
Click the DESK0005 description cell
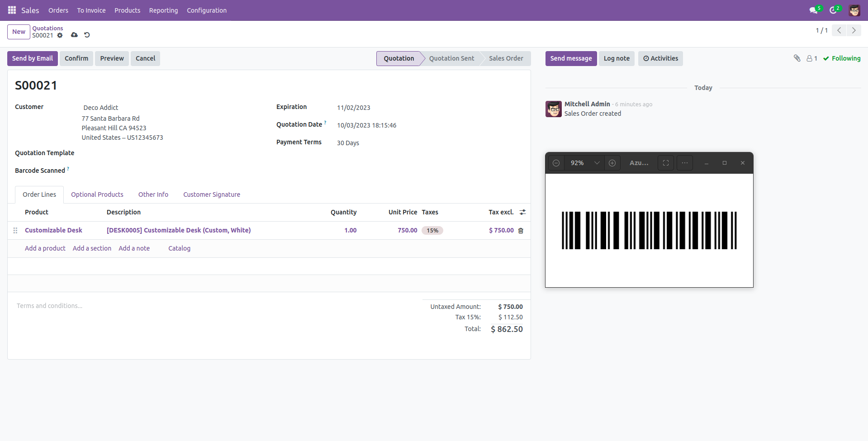pos(179,230)
